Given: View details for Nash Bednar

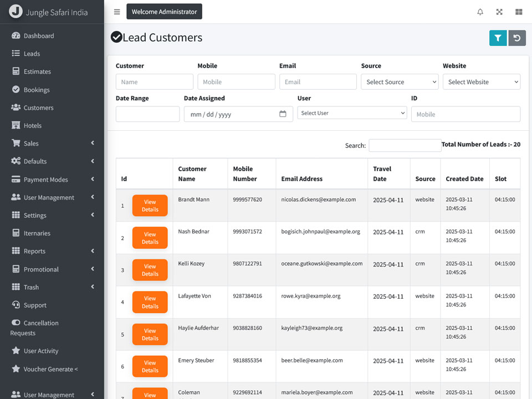Looking at the screenshot, I should coord(150,238).
